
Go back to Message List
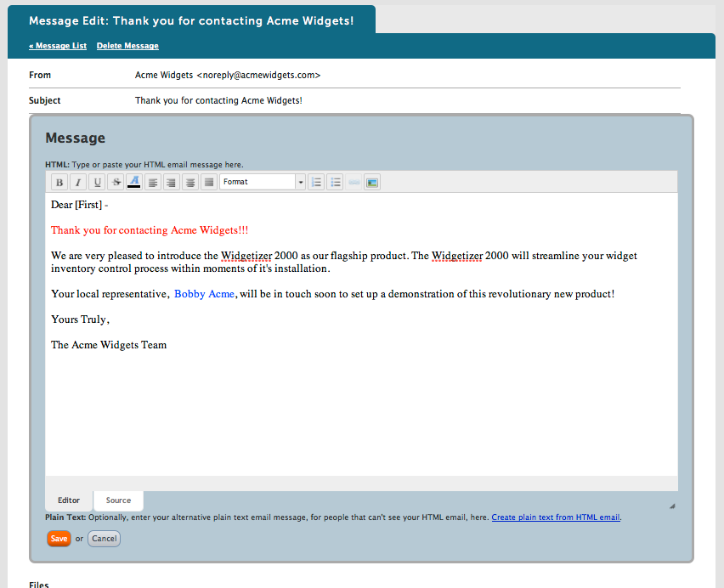tap(58, 46)
